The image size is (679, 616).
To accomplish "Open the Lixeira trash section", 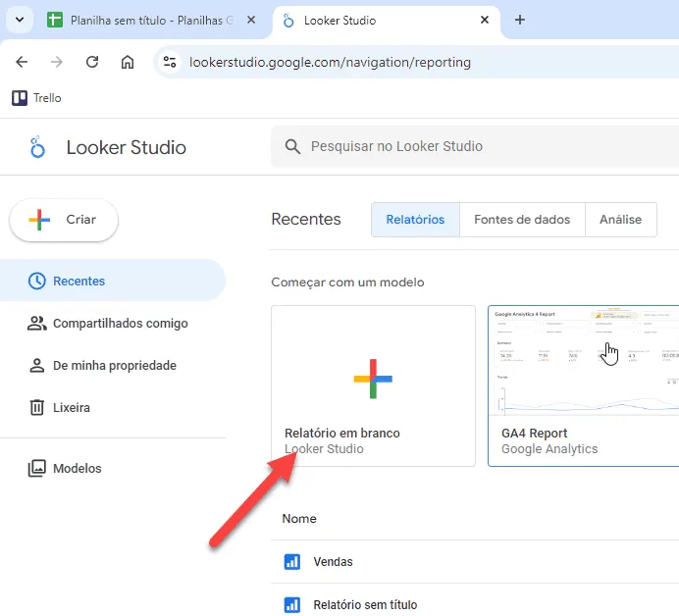I will pyautogui.click(x=113, y=408).
